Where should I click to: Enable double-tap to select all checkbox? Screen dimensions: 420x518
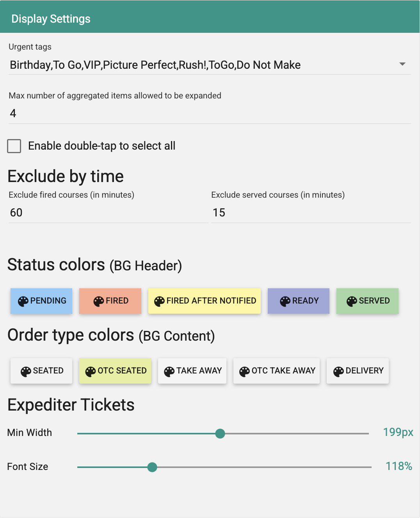coord(14,146)
